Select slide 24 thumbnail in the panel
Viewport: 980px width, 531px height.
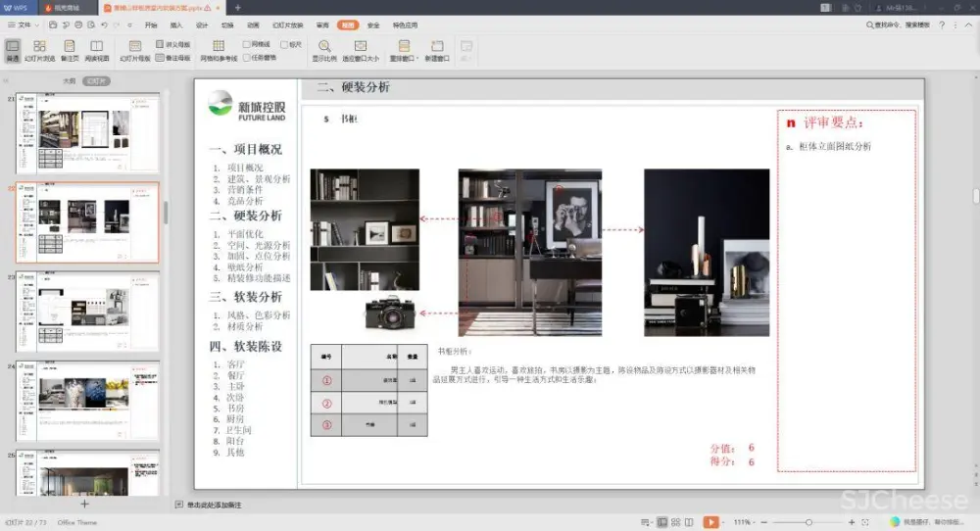[88, 402]
